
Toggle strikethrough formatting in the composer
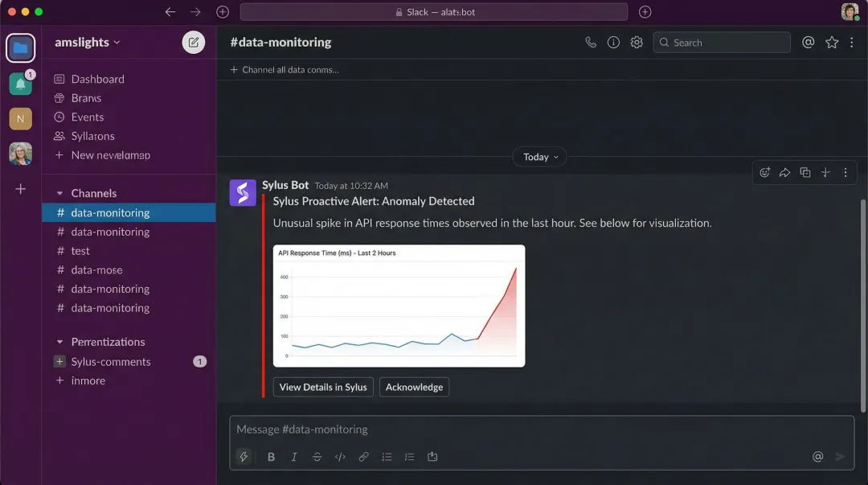(317, 456)
